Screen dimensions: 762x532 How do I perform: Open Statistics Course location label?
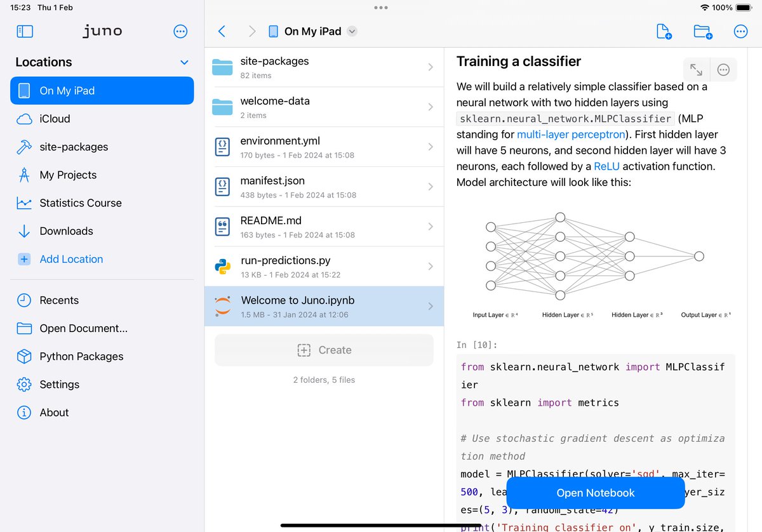81,203
